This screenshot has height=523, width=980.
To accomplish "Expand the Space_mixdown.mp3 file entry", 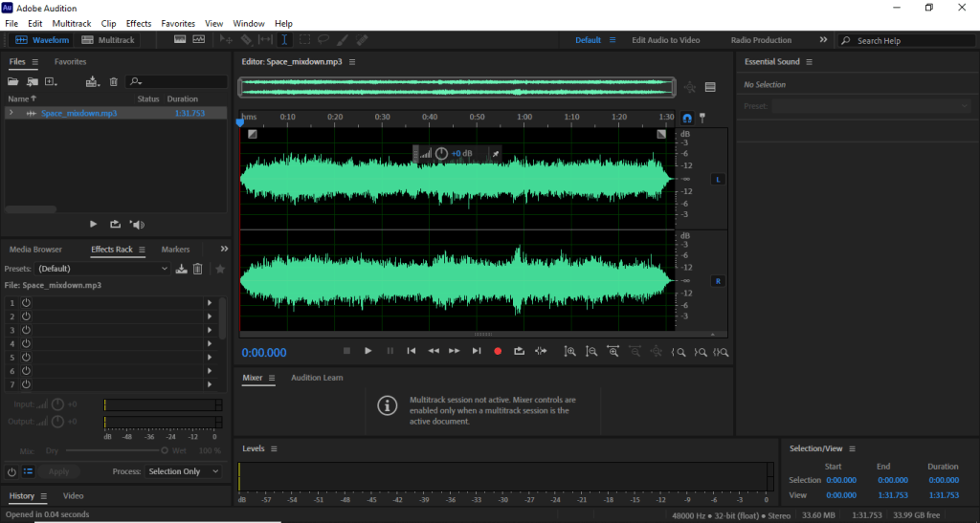I will coord(11,113).
